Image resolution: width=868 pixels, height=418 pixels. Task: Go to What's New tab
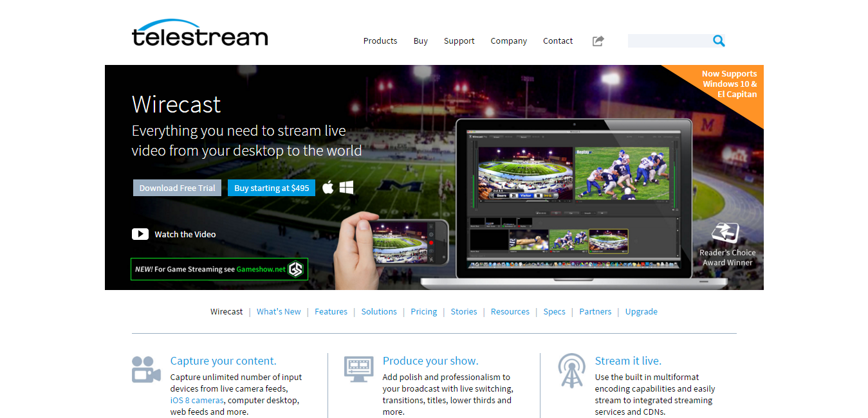(279, 311)
